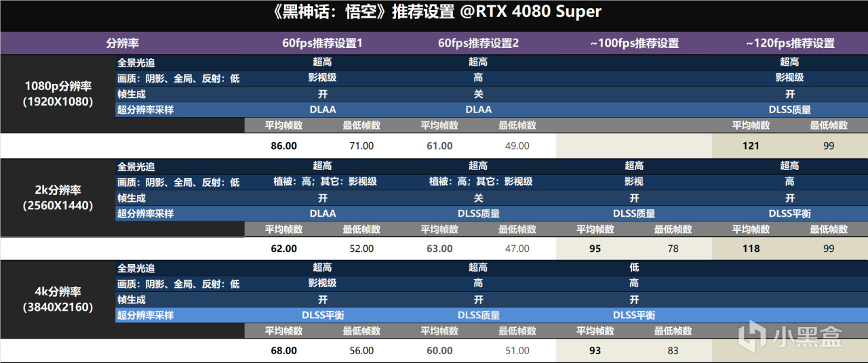Select the minimum fps value 51.00
The image size is (868, 363).
(517, 351)
